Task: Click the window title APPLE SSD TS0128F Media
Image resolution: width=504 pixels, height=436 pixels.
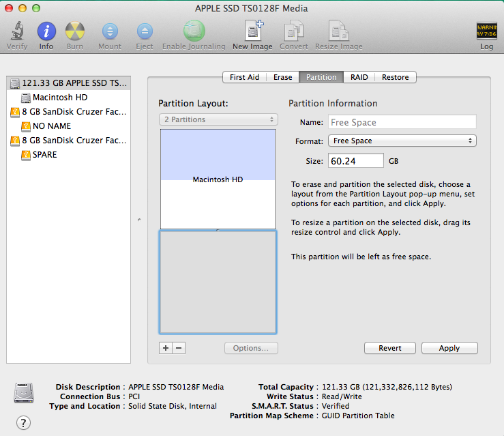Action: click(252, 8)
